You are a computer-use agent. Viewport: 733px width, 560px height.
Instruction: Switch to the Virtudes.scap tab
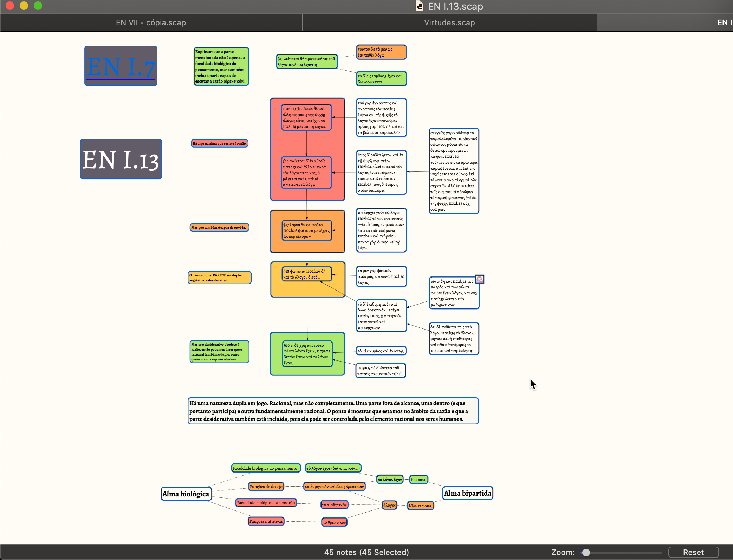[x=449, y=22]
